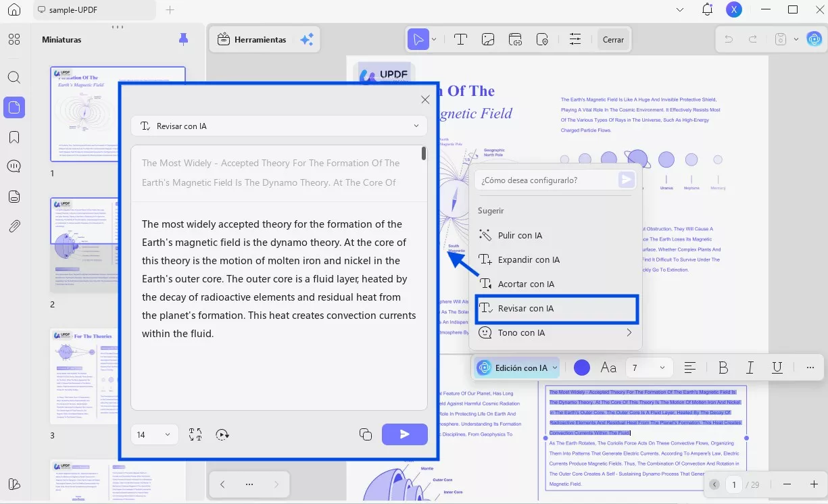Screen dimensions: 828x504
Task: Select Tono con IA option
Action: click(x=556, y=332)
